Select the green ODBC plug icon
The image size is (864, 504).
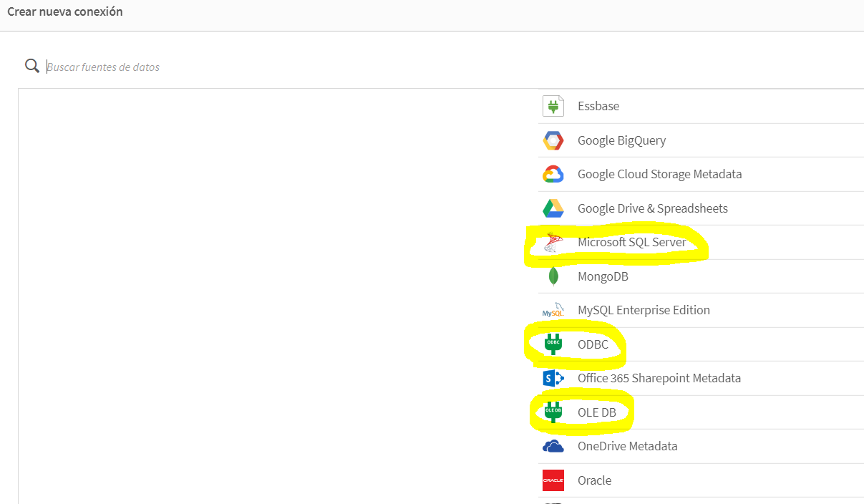click(x=553, y=344)
